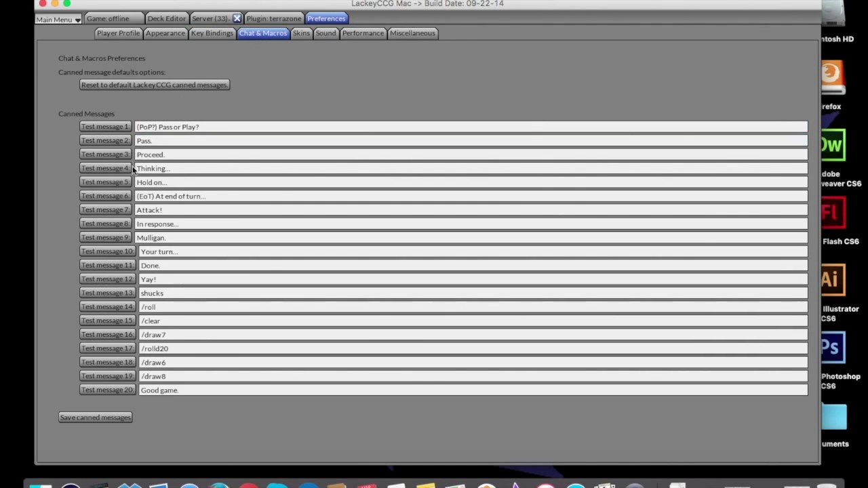Click the Test message 16 button
The image size is (868, 488).
(107, 335)
